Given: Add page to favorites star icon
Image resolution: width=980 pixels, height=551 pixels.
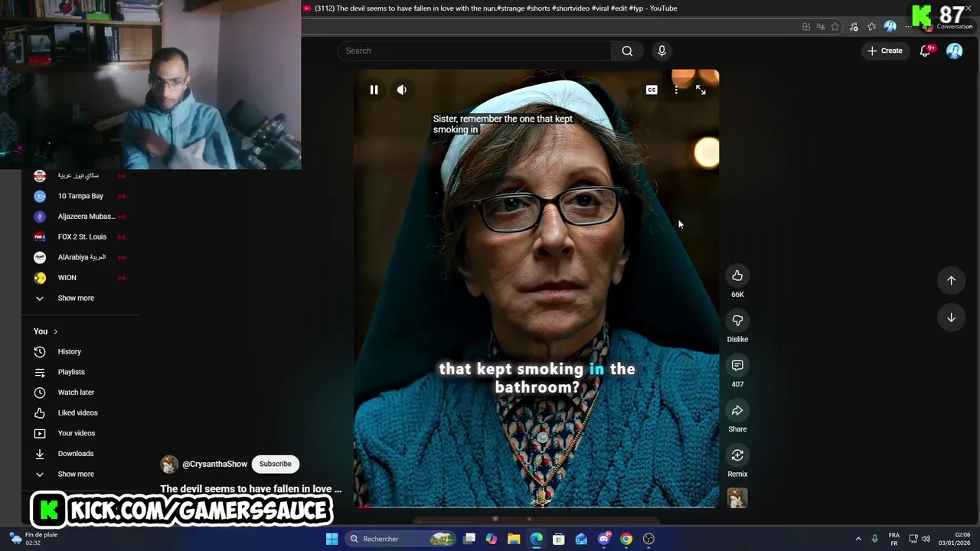Looking at the screenshot, I should pos(835,27).
